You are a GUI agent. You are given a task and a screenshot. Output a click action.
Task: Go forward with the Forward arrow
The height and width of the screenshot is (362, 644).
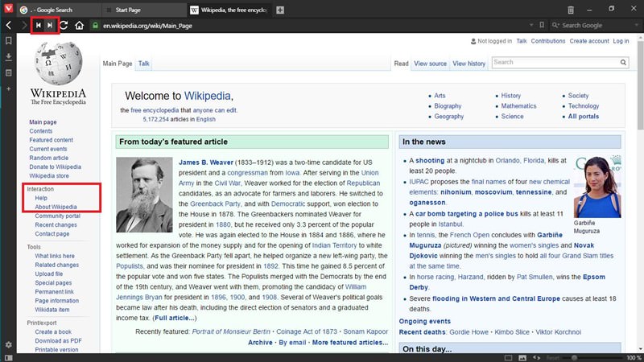click(x=24, y=26)
